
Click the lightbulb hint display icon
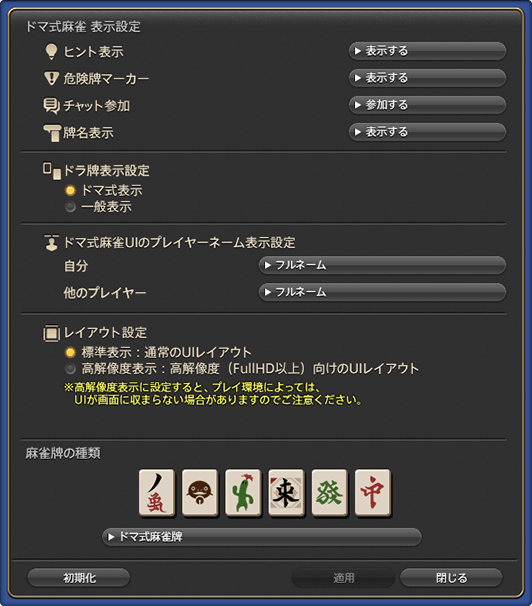(x=51, y=51)
